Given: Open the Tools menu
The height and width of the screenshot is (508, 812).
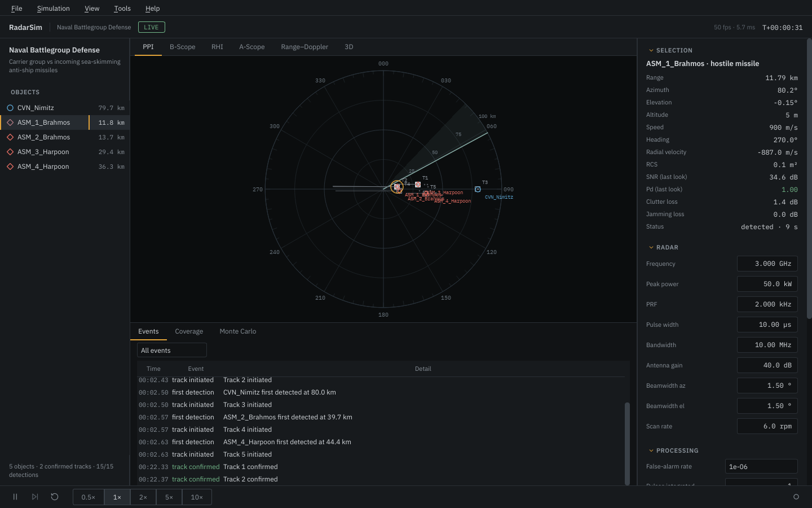Looking at the screenshot, I should click(x=122, y=8).
